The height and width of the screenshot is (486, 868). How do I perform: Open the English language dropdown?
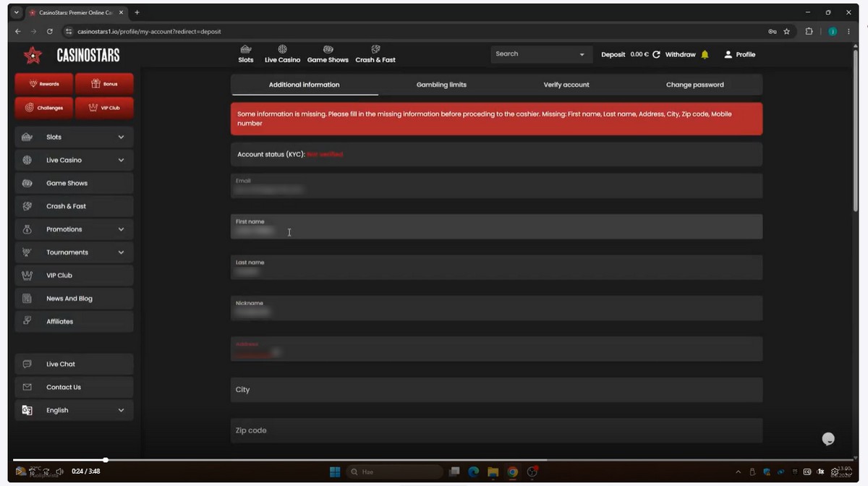(x=74, y=411)
